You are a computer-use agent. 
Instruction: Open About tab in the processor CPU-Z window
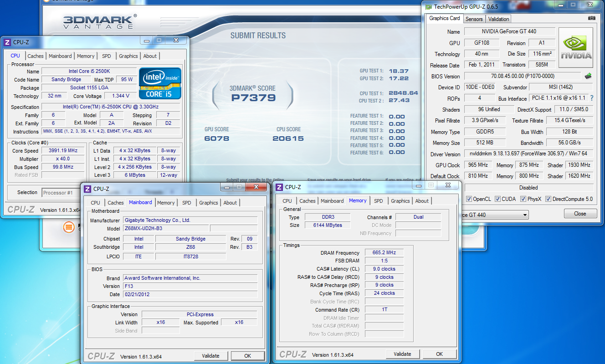point(150,56)
